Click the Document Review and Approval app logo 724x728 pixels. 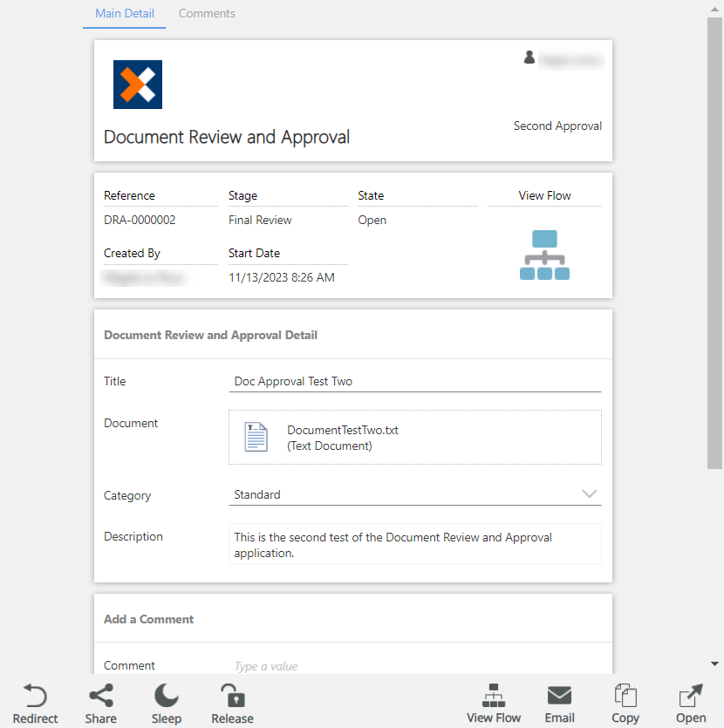coord(137,85)
